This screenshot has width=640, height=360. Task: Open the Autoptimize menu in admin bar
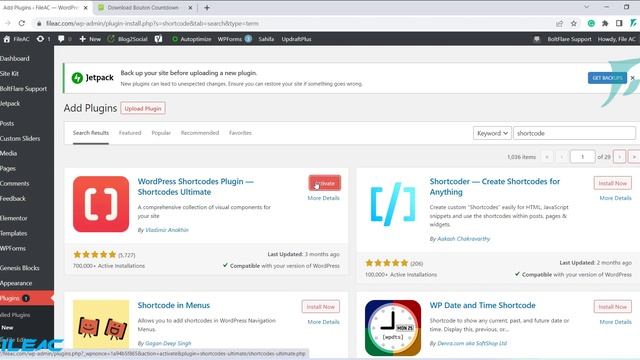(x=191, y=39)
